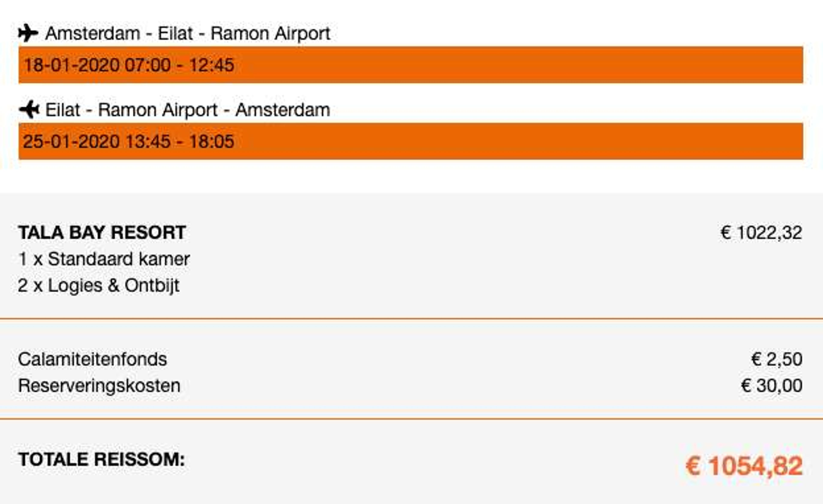823x504 pixels.
Task: Click the departing airplane icon
Action: pyautogui.click(x=28, y=33)
